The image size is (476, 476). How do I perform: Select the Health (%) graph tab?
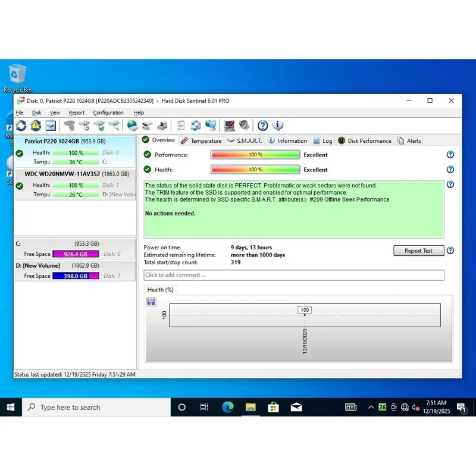coord(160,290)
